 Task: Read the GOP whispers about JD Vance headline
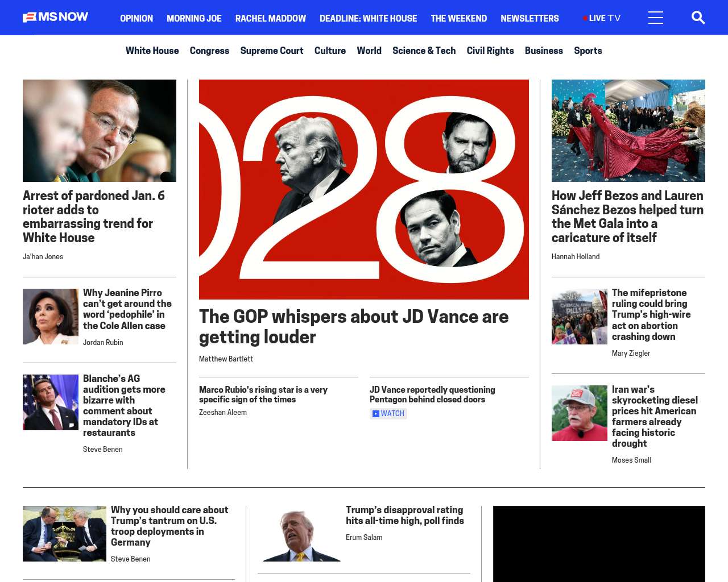coord(354,326)
